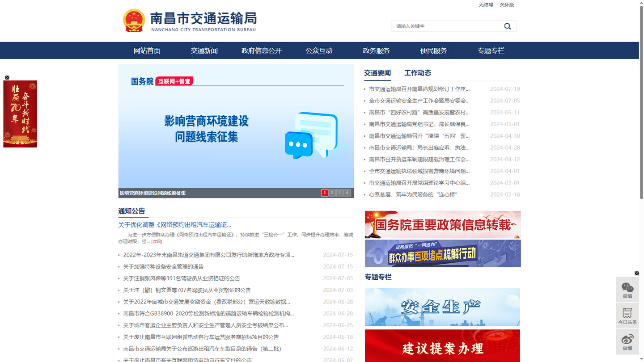Open notice 公布巡游出租汽车车型目录的通告
The width and height of the screenshot is (644, 362).
pyautogui.click(x=202, y=349)
